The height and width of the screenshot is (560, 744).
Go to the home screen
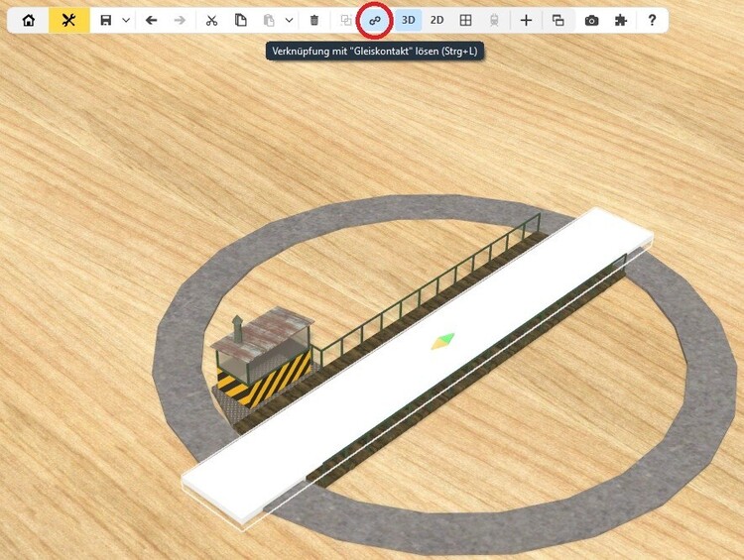pyautogui.click(x=29, y=21)
